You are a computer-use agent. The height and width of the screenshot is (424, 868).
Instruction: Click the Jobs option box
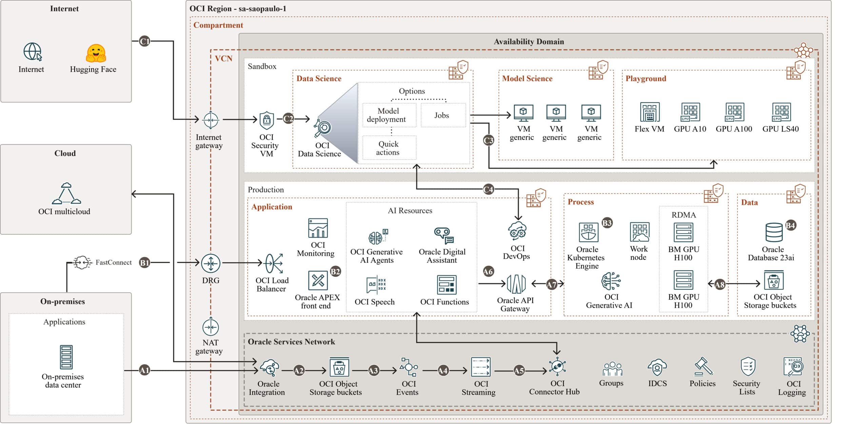tap(443, 115)
